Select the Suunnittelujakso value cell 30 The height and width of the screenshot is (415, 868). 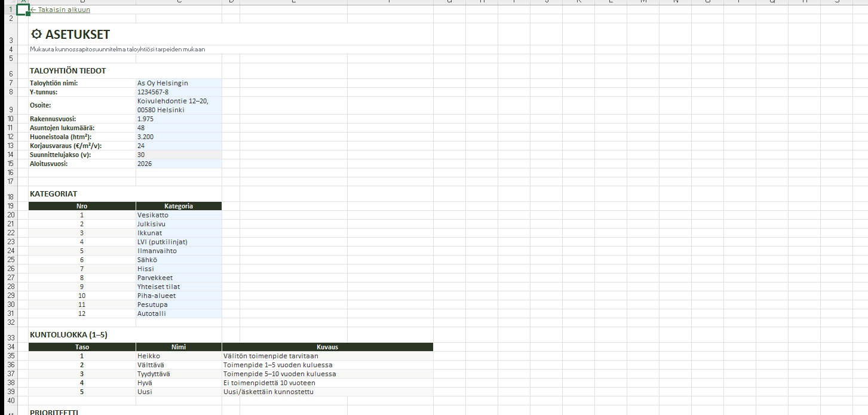pos(178,155)
